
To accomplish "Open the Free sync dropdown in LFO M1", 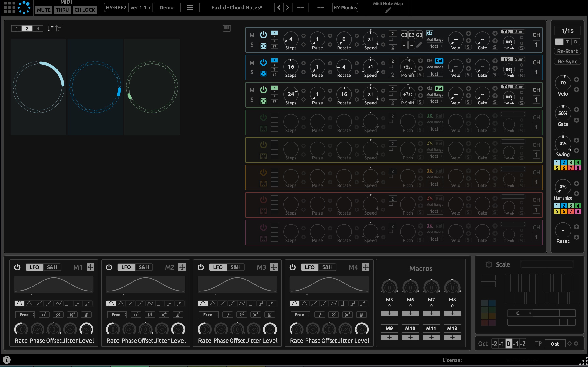I will coord(25,315).
